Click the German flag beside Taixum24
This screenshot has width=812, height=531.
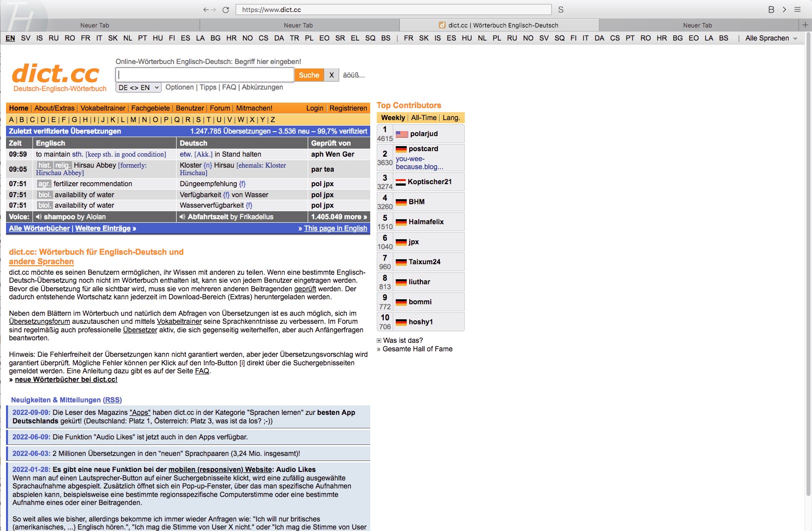(x=401, y=262)
